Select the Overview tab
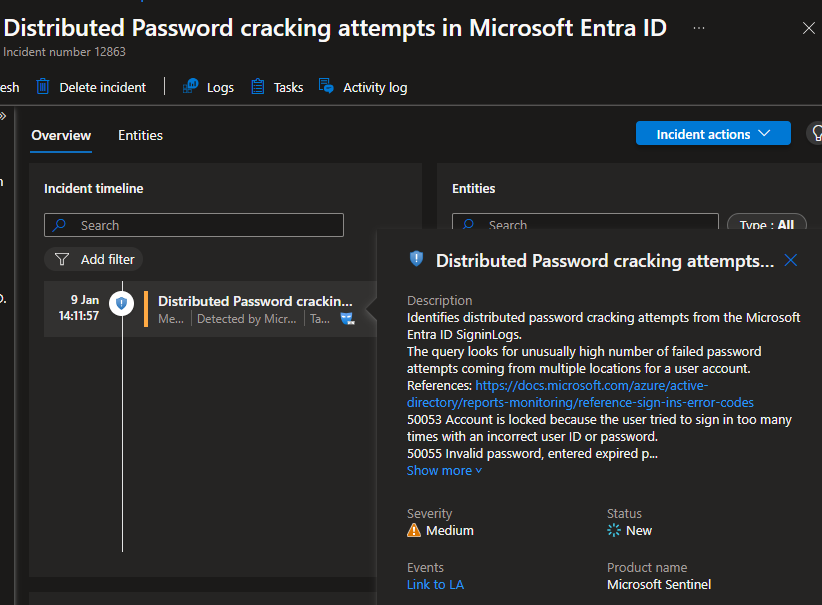Screen dimensions: 822x605 tap(61, 135)
